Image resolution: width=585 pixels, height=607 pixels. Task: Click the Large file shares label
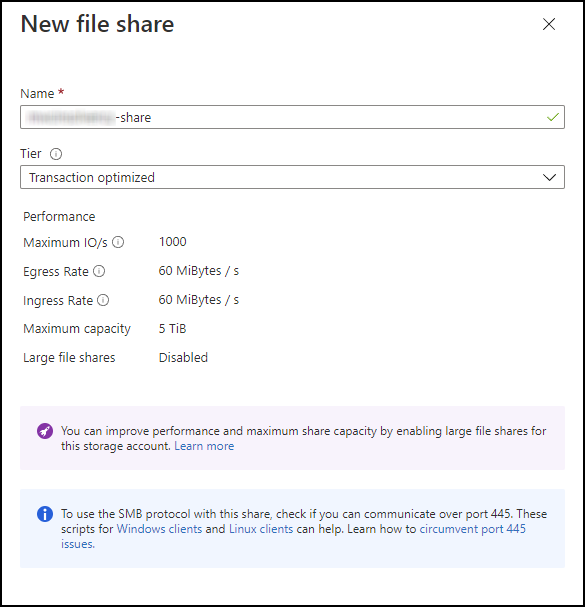pyautogui.click(x=69, y=358)
